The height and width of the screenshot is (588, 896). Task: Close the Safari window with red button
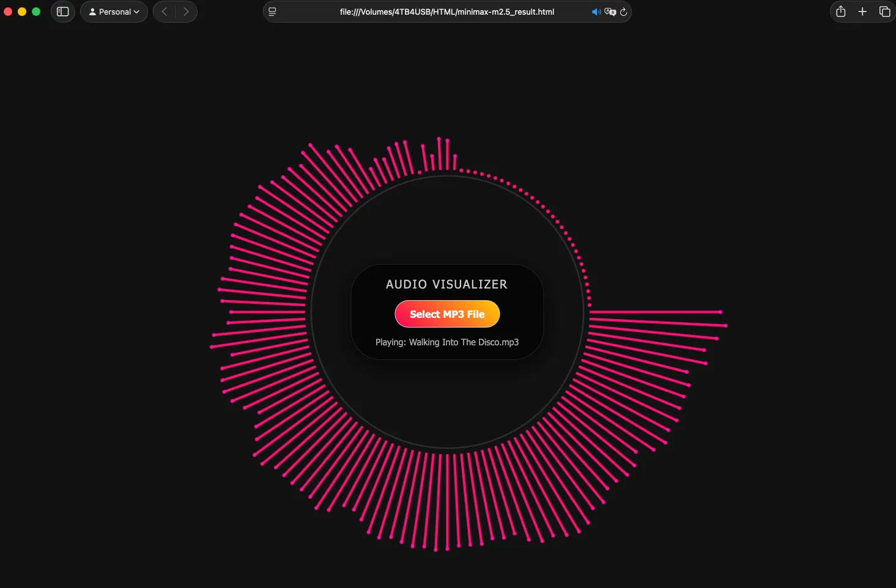tap(8, 12)
